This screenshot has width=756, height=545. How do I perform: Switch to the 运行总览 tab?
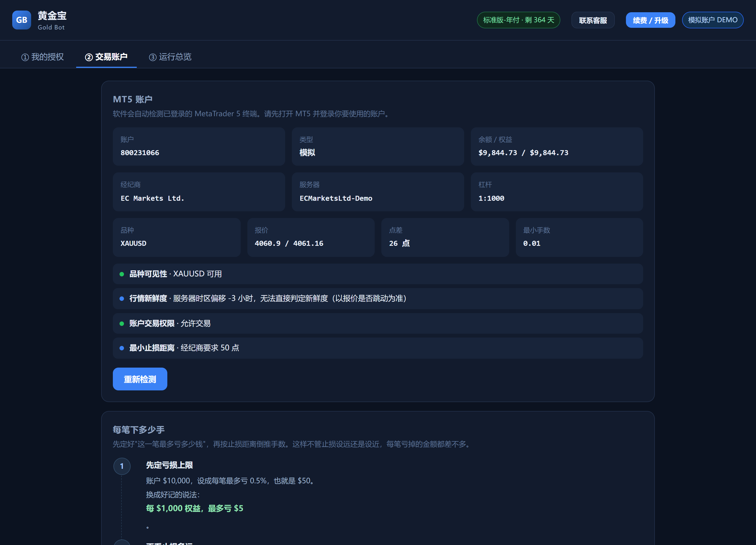coord(170,57)
